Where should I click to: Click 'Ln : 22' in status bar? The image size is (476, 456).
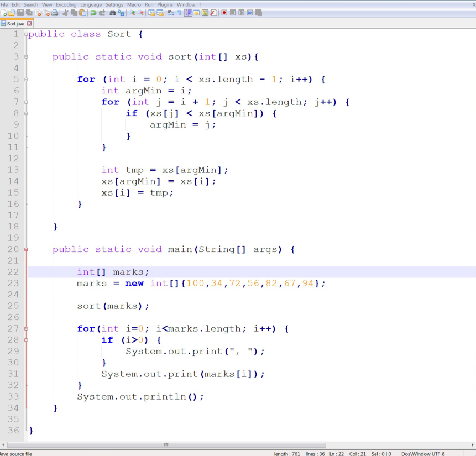[337, 454]
